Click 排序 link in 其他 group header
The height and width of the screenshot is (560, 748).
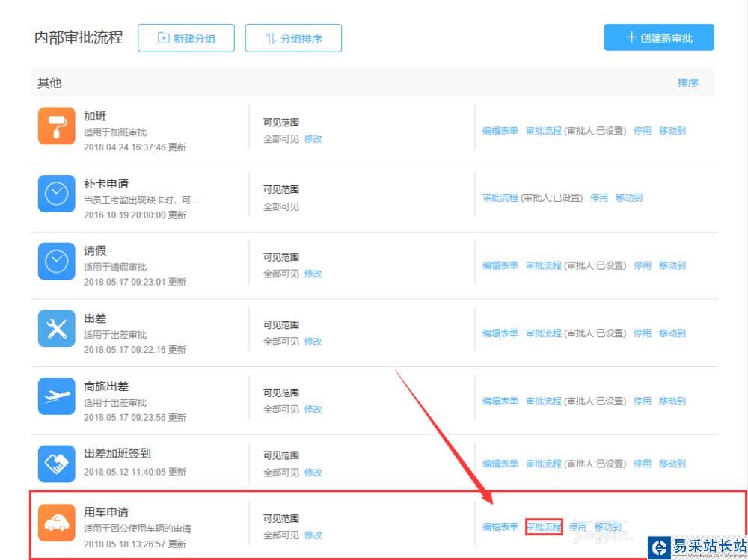[687, 83]
